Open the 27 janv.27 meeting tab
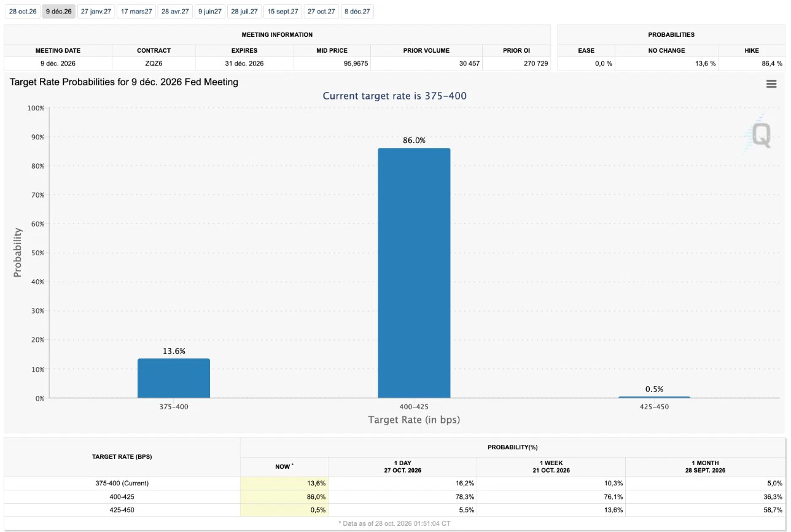The width and height of the screenshot is (791, 532). [96, 12]
